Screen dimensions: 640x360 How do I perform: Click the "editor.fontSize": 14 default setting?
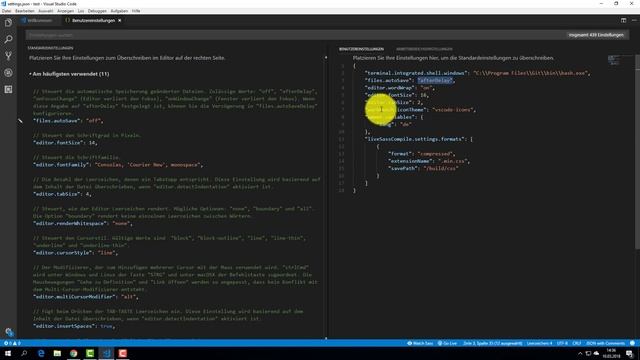point(65,143)
